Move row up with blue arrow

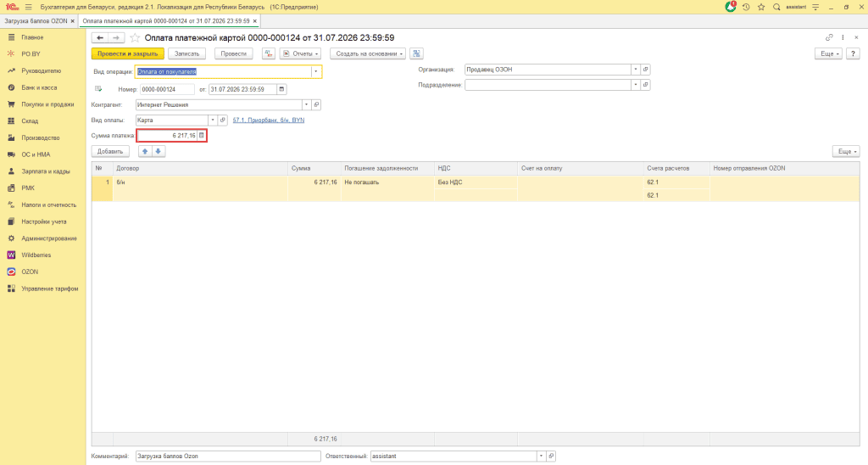pyautogui.click(x=145, y=151)
